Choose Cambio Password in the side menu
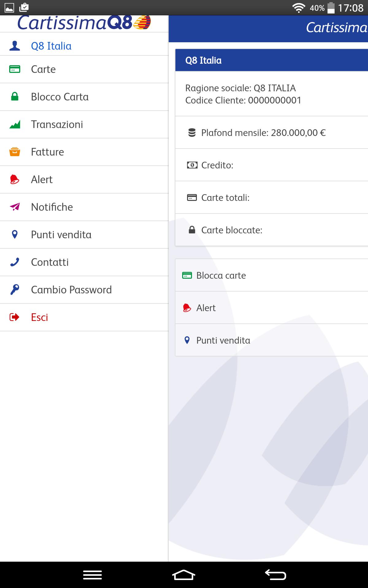The image size is (368, 588). coord(84,290)
